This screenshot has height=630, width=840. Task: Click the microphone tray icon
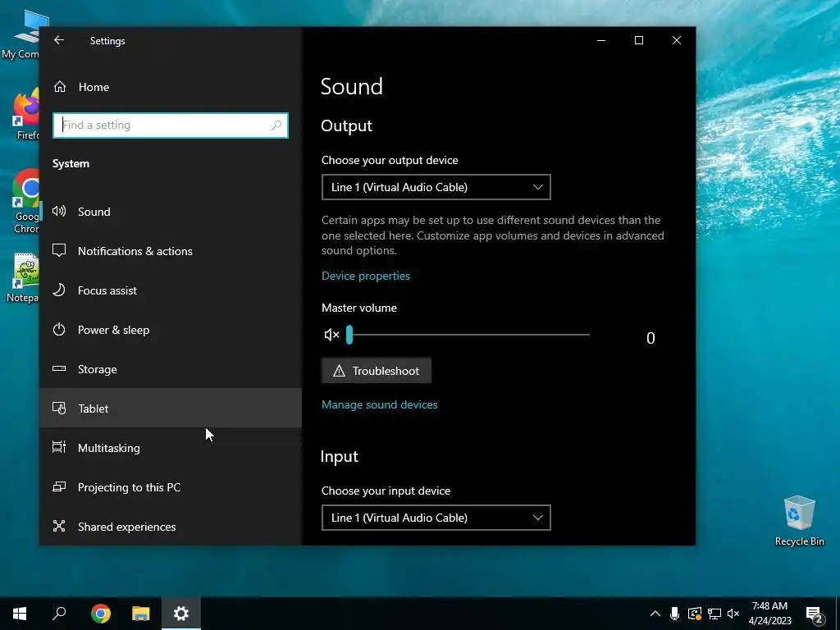point(674,614)
